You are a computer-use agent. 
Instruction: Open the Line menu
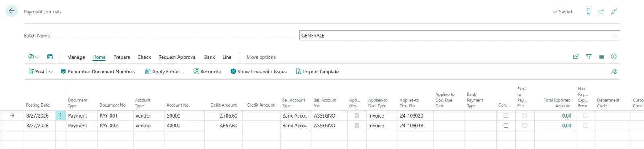pyautogui.click(x=227, y=57)
